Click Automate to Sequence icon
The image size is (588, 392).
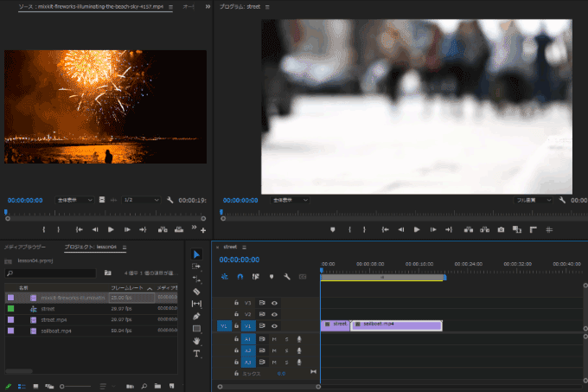click(x=130, y=386)
